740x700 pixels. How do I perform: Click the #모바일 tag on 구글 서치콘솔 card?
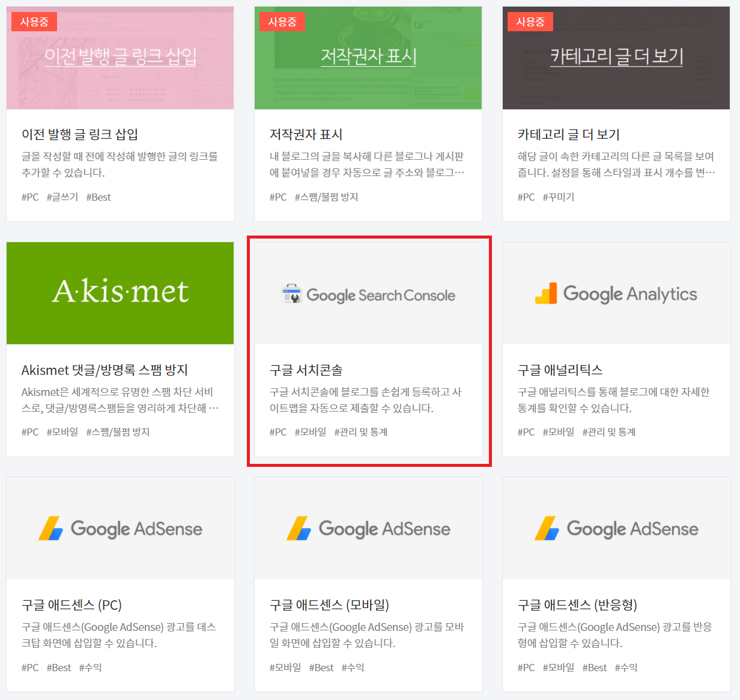[x=311, y=432]
